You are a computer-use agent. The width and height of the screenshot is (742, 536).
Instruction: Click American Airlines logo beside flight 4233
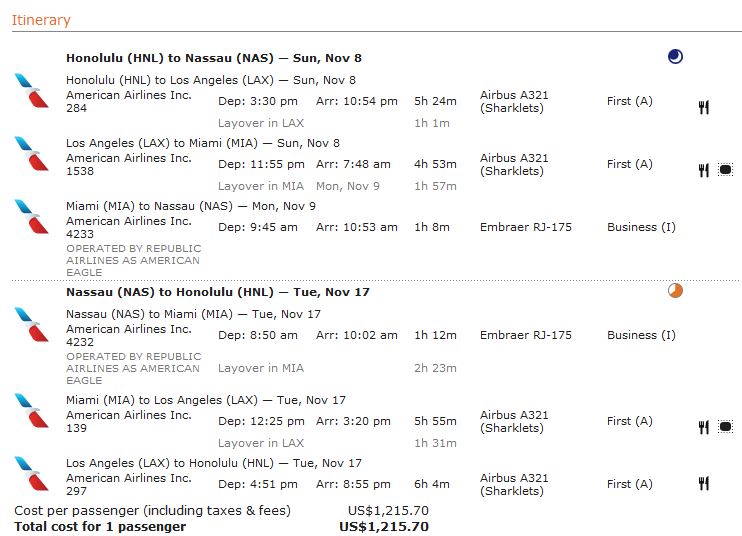[32, 217]
